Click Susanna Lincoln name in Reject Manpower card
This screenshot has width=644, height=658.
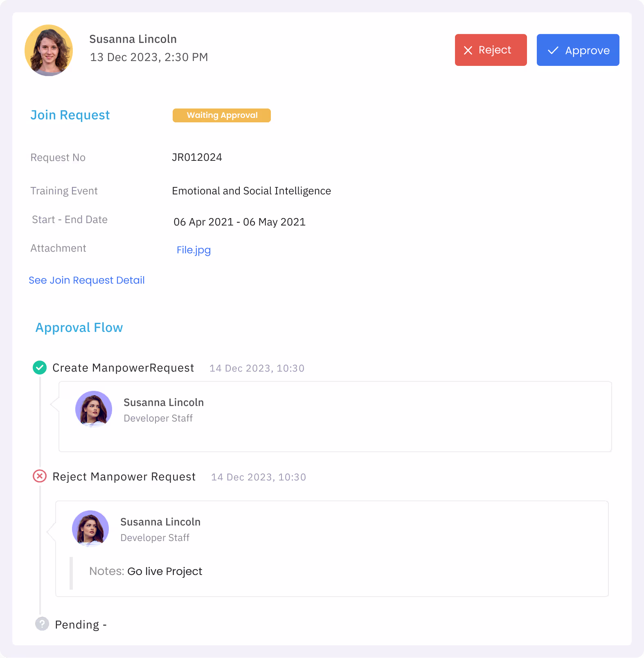coord(160,522)
